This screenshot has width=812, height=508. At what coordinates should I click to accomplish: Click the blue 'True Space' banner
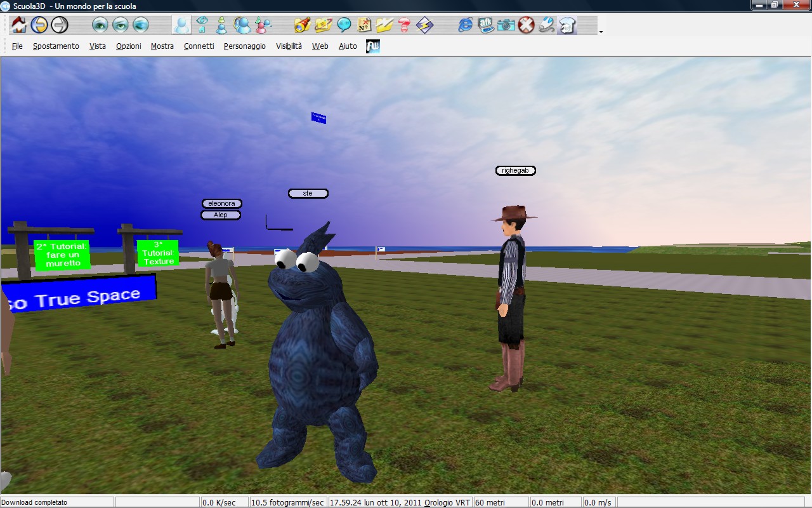coord(79,295)
